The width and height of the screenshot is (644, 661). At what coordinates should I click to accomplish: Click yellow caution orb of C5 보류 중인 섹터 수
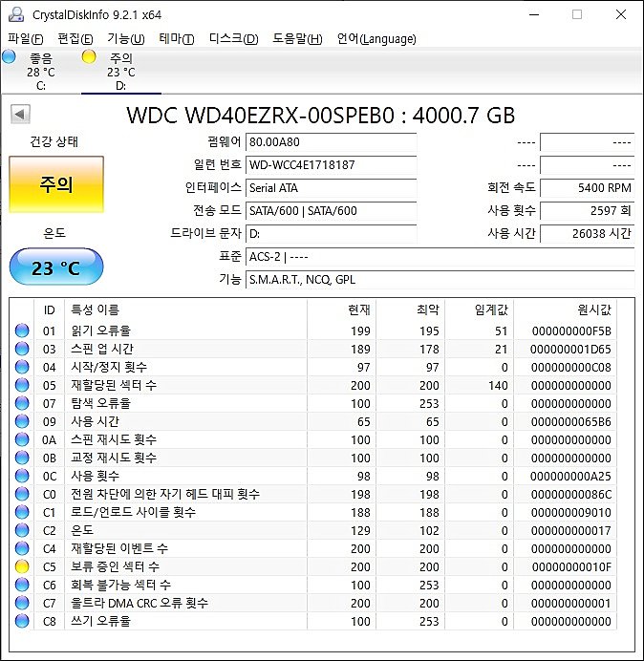point(22,566)
